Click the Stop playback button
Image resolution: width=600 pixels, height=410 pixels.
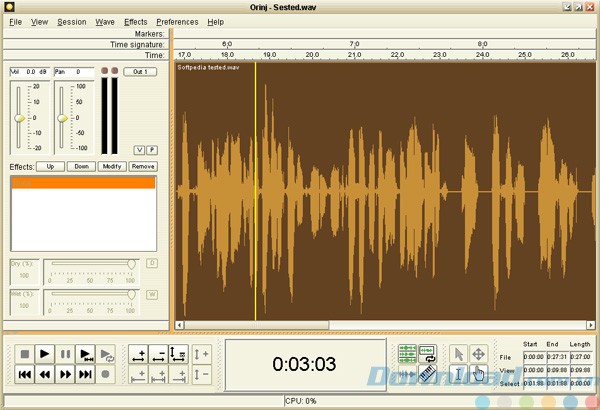pyautogui.click(x=23, y=354)
